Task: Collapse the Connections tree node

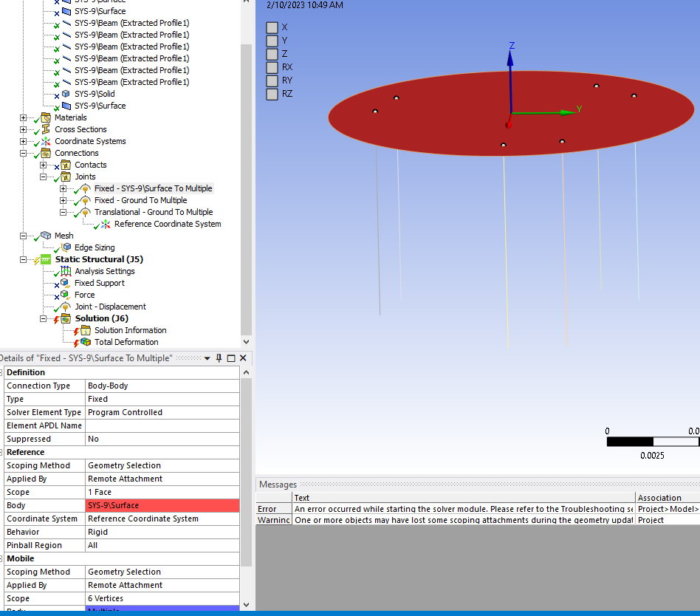Action: [x=23, y=153]
